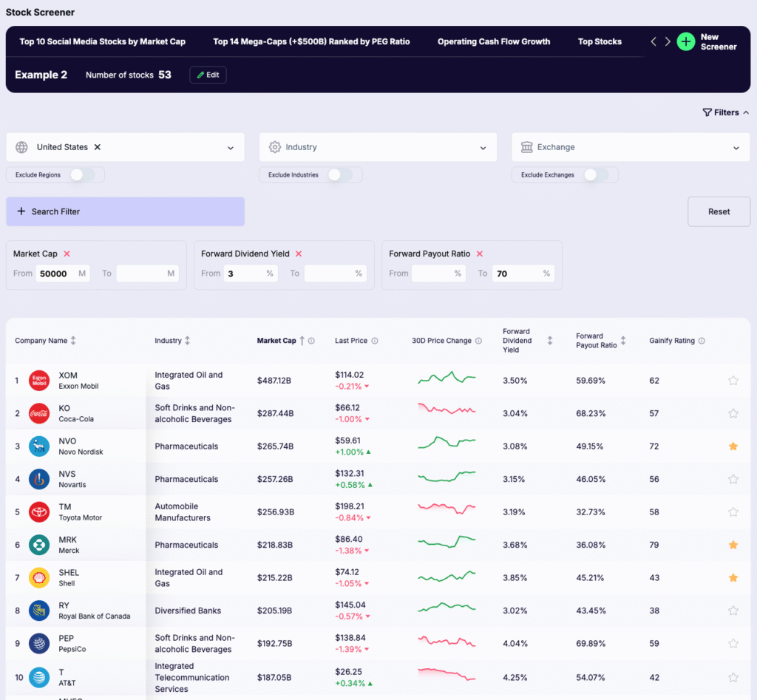Switch to the Operating Cash Flow Growth screener

493,42
